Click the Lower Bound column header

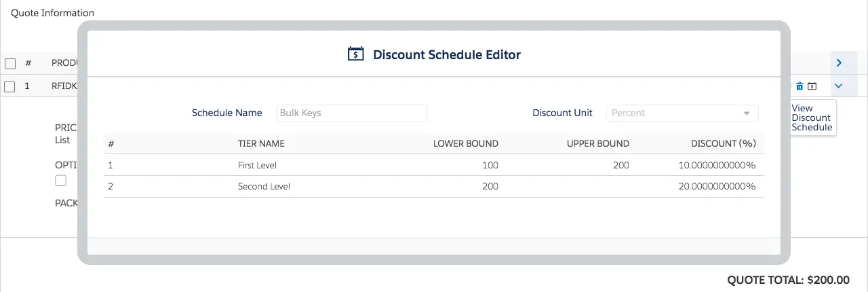(x=466, y=144)
